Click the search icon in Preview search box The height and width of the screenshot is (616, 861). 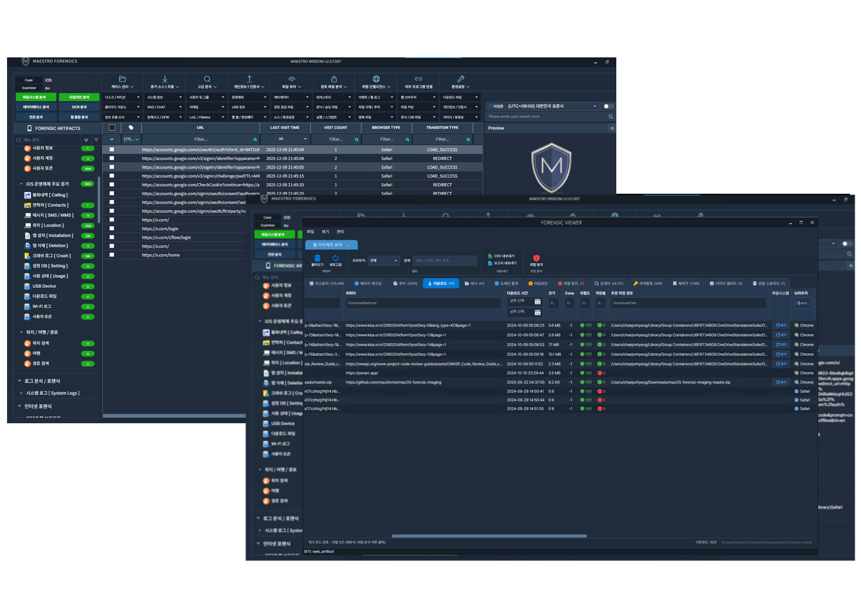pos(611,117)
